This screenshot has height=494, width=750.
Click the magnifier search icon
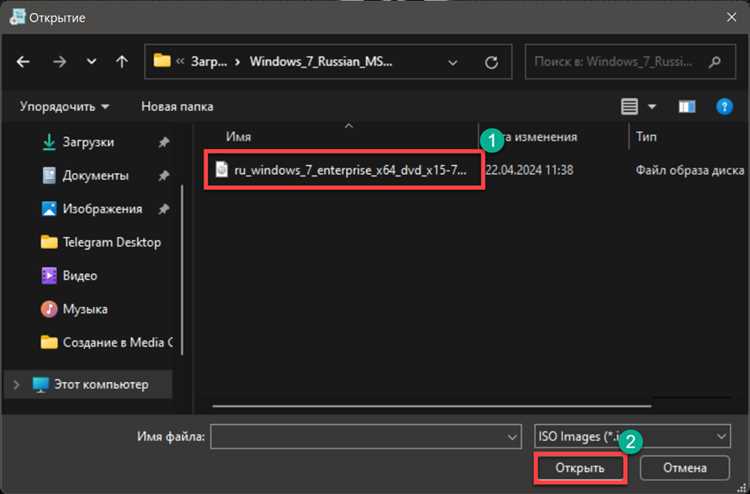click(715, 62)
